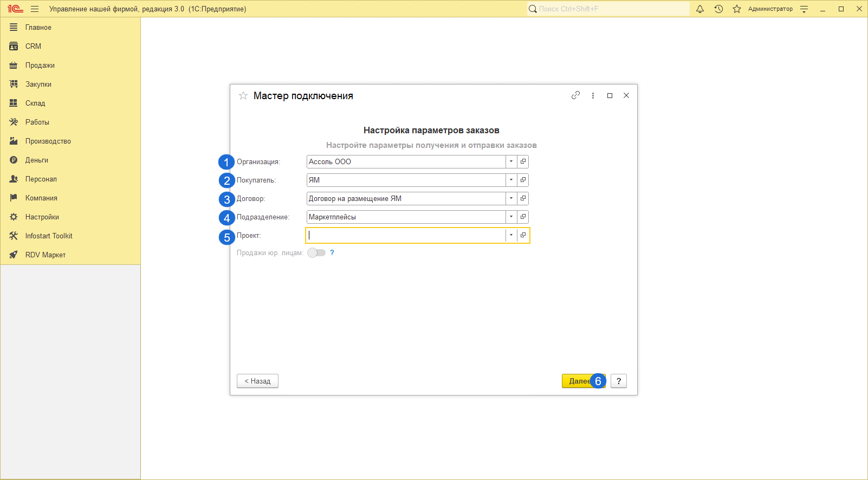Screen dimensions: 868x480
Task: Click Администратор user name
Action: tap(770, 9)
